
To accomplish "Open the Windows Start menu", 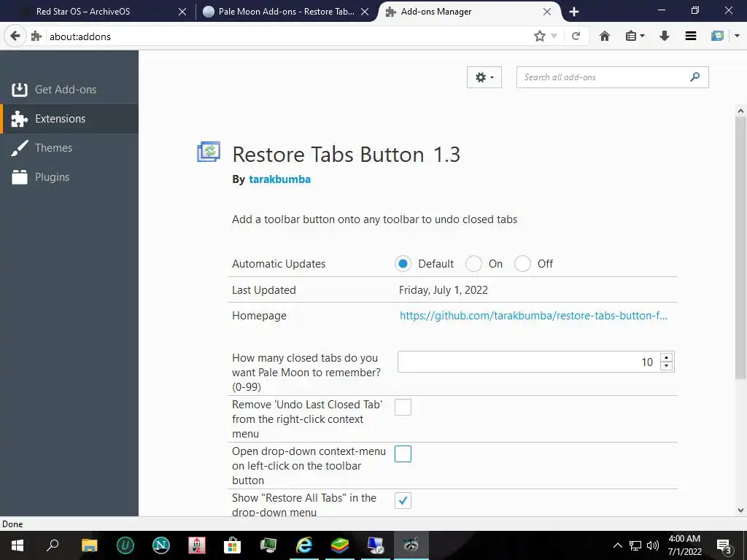I will pos(18,545).
